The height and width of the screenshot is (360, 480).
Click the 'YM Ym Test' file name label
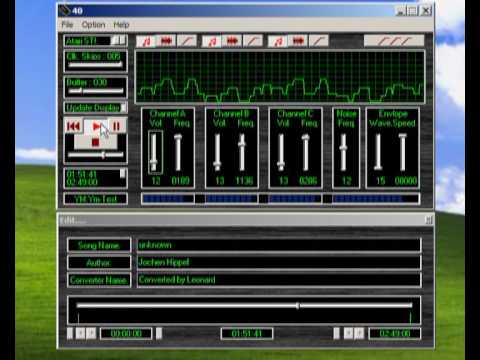point(96,199)
